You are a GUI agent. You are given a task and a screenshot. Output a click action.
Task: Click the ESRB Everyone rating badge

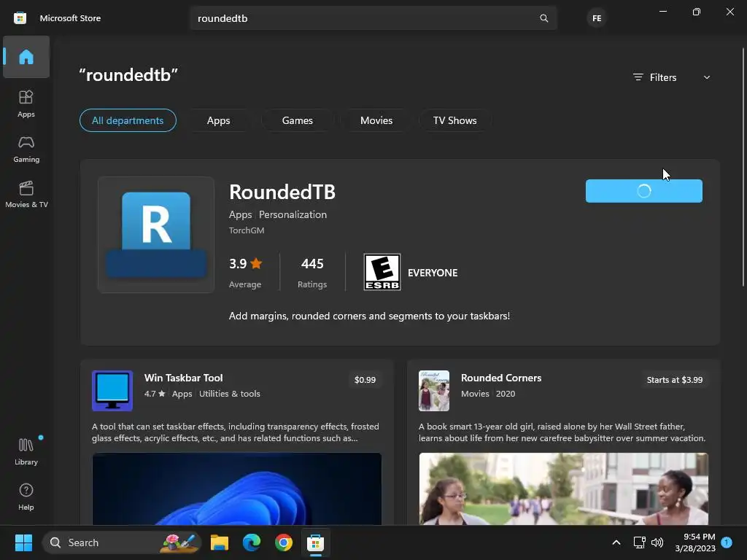(x=382, y=272)
